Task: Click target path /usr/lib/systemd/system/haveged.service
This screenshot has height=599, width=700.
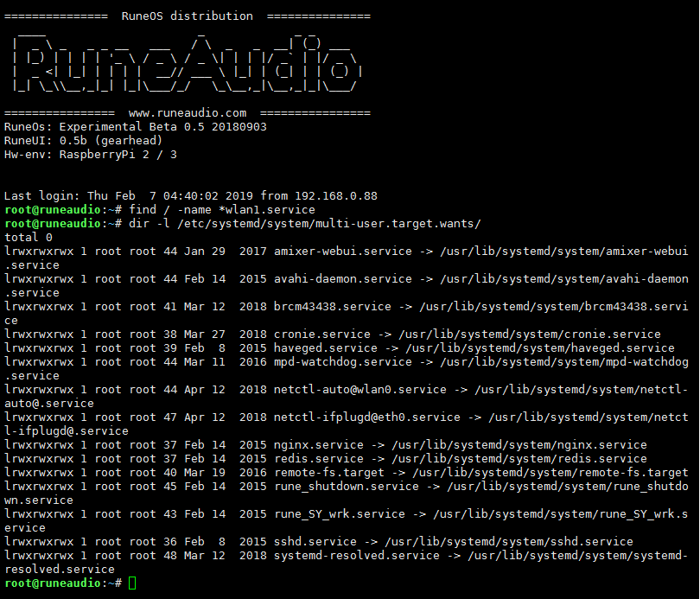Action: tap(540, 348)
